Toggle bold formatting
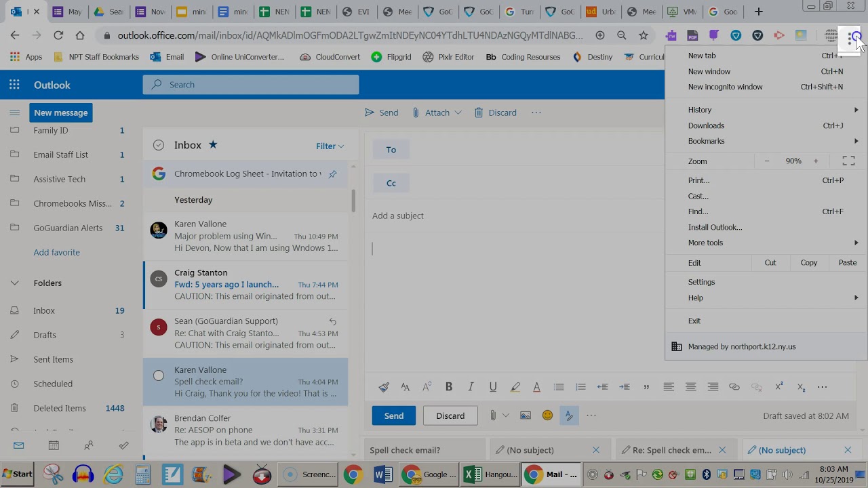 pos(448,387)
